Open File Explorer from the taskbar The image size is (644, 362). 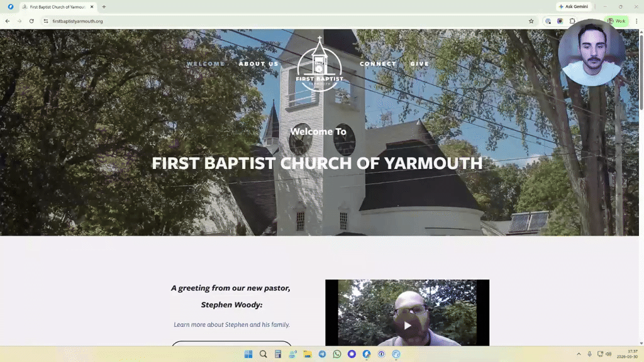tap(308, 354)
